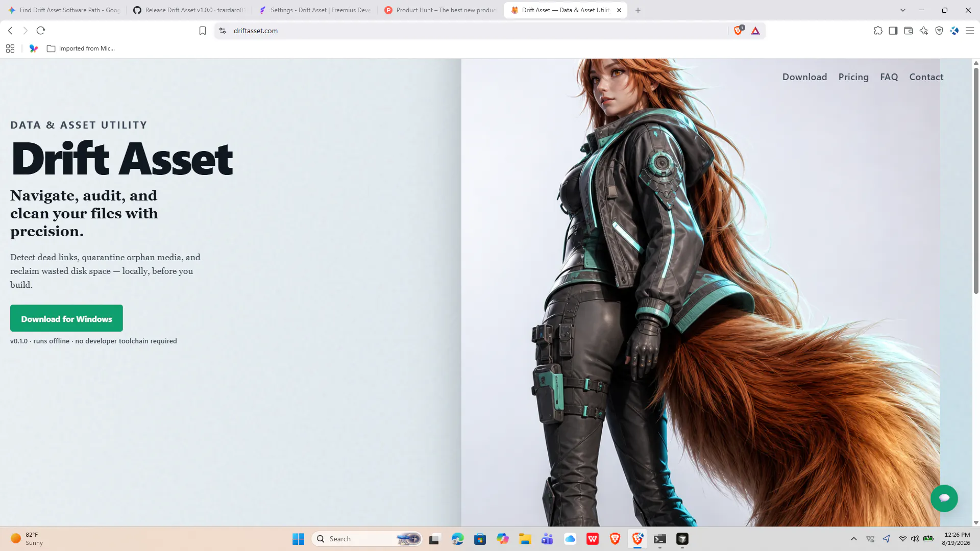Open the cloud app icon in taskbar
The image size is (980, 551).
coord(570,539)
